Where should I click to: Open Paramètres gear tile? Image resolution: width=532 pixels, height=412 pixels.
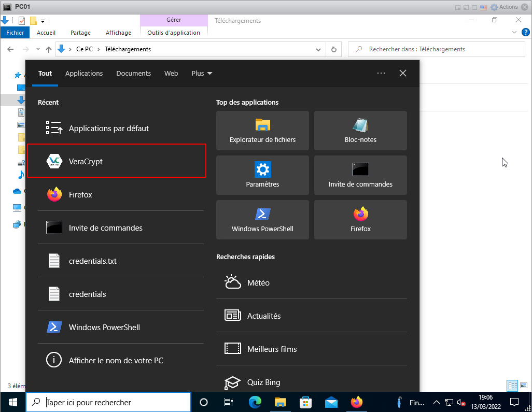(x=262, y=175)
